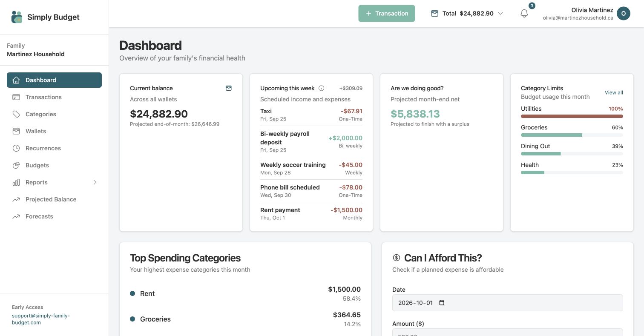Click the Wallets icon in sidebar
Viewport: 644px width, 336px height.
tap(16, 131)
